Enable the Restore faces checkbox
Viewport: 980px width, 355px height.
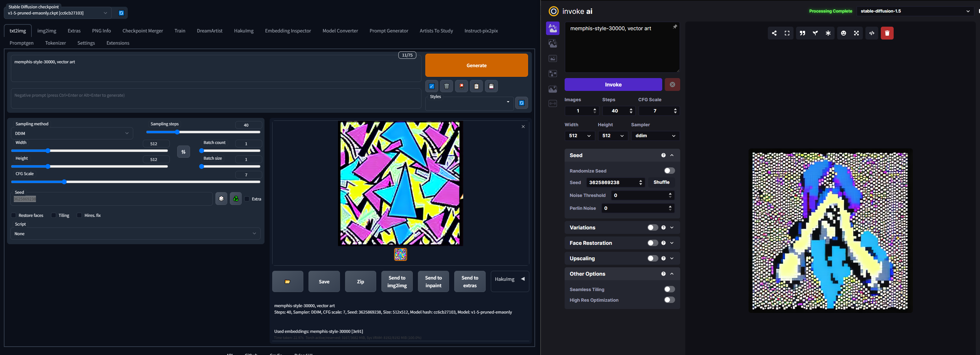14,215
